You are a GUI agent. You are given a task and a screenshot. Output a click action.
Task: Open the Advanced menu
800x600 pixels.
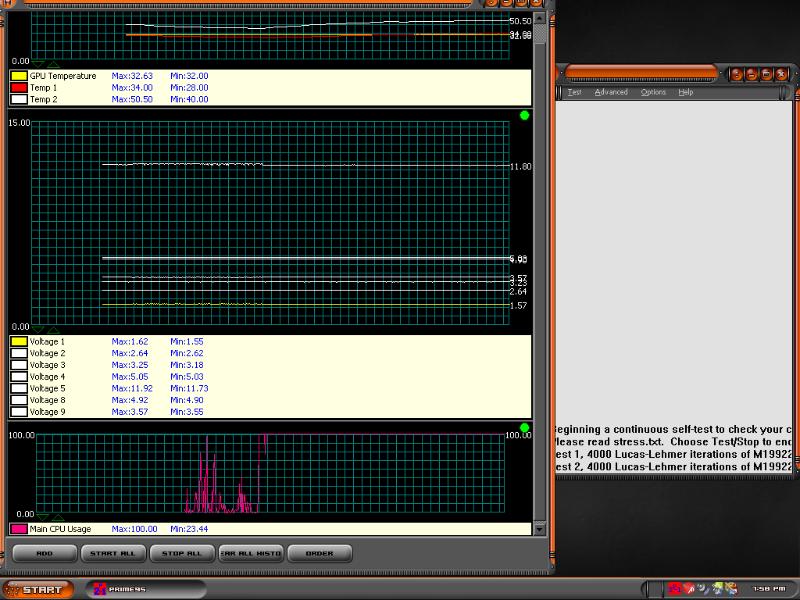pyautogui.click(x=611, y=92)
